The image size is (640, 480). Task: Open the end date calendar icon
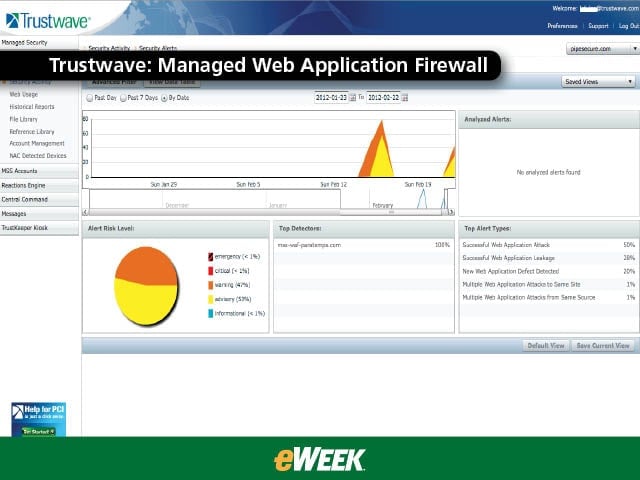pyautogui.click(x=404, y=98)
